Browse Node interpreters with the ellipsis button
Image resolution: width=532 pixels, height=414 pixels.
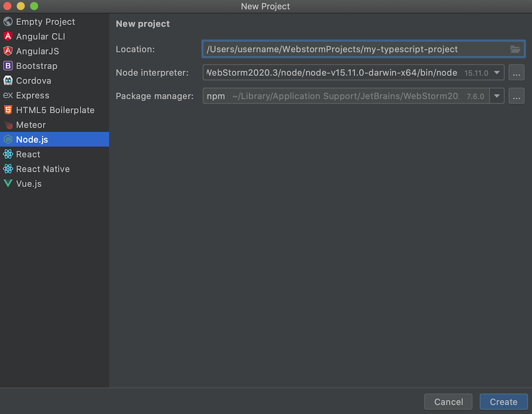[516, 73]
